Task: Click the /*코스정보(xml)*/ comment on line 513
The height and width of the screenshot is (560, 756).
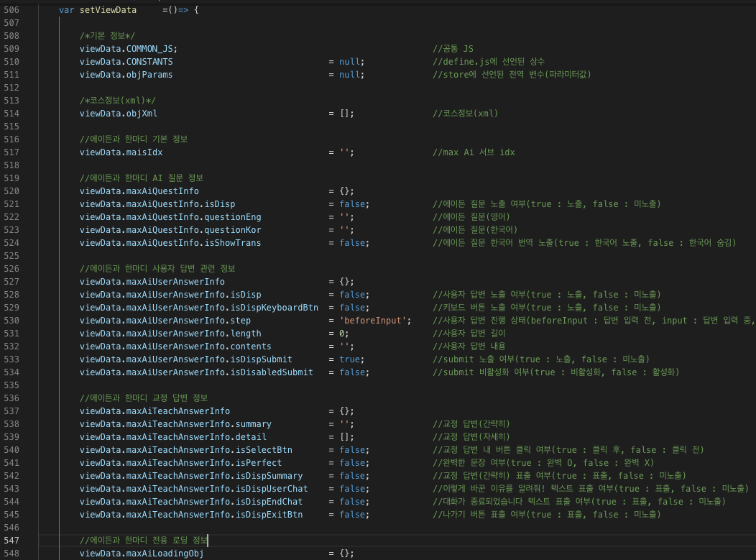Action: point(118,101)
